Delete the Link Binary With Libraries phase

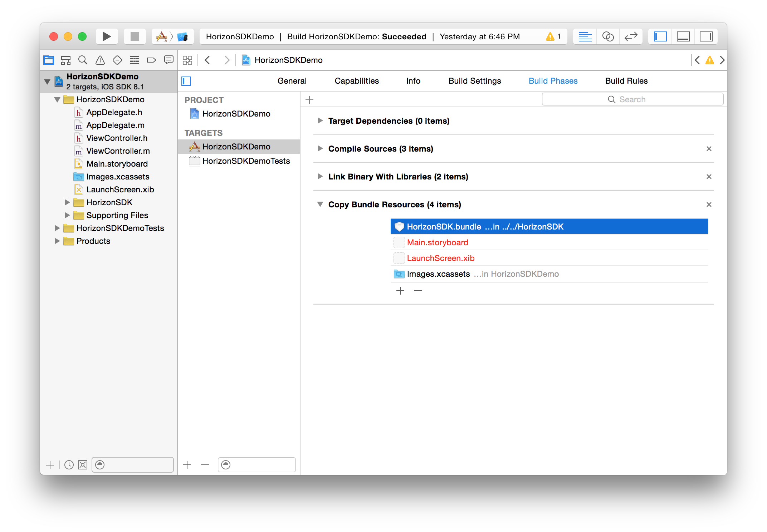709,177
